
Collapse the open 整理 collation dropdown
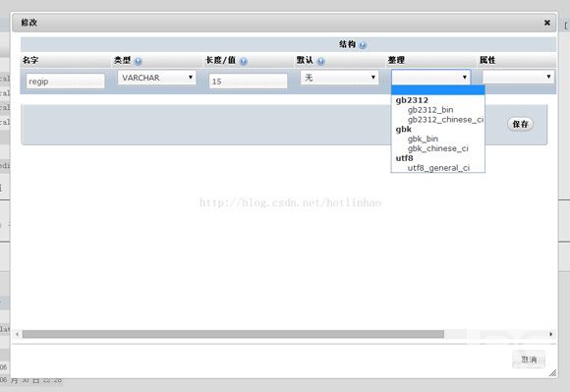coord(430,77)
